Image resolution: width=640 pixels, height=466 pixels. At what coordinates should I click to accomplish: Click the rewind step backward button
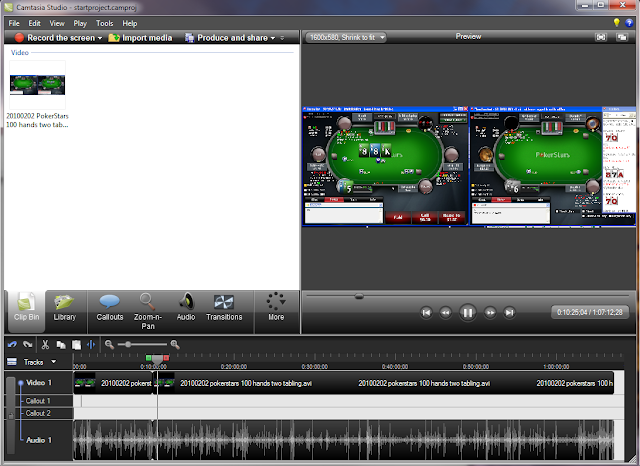(x=445, y=313)
